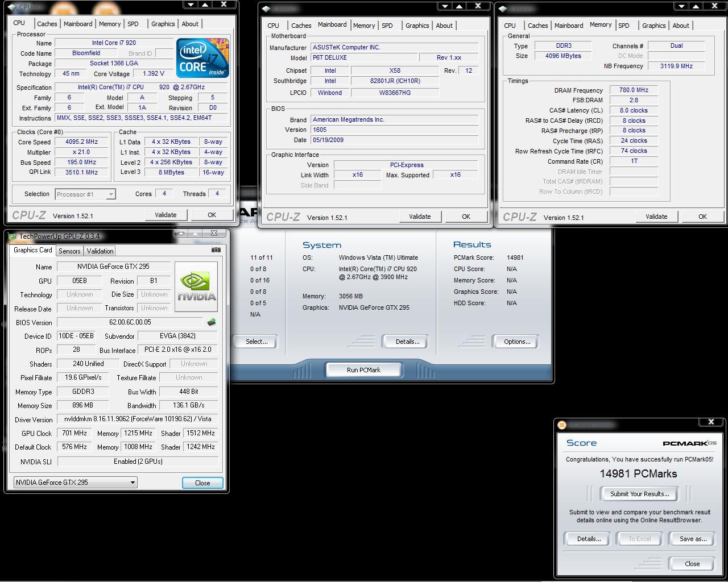This screenshot has width=728, height=582.
Task: Click the GPU Name field in GPU-Z
Action: (x=114, y=267)
